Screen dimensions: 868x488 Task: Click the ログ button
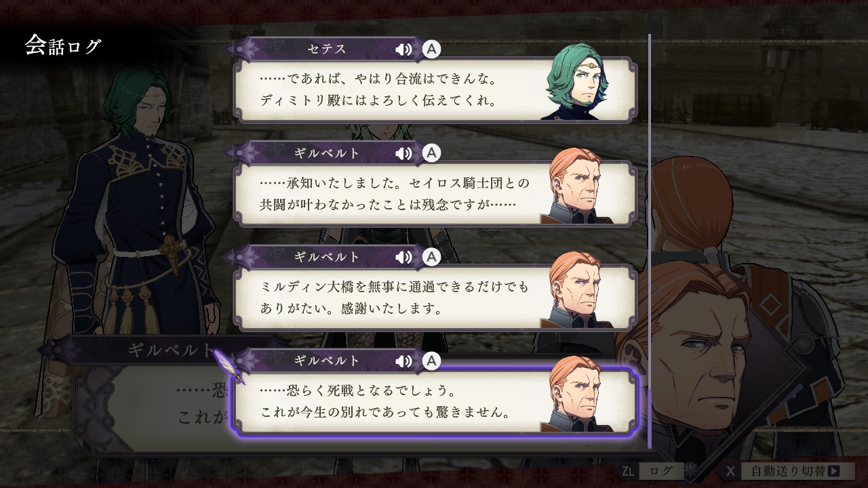click(x=662, y=470)
